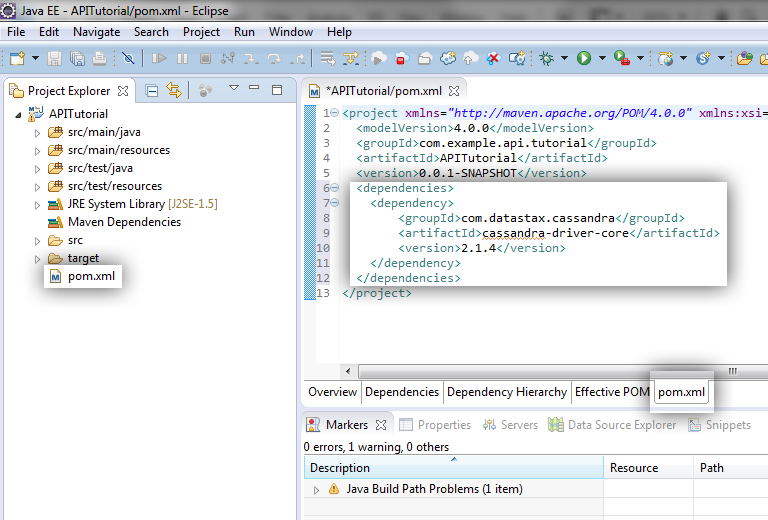The width and height of the screenshot is (768, 520).
Task: Select Maven Dependencies in the tree
Action: (x=124, y=222)
